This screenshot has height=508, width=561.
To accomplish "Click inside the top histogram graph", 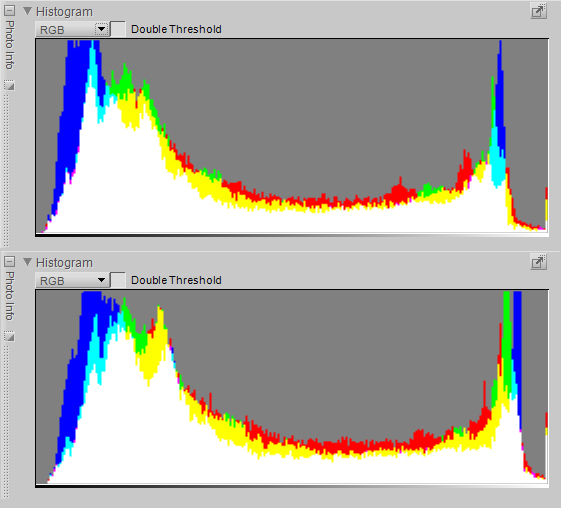I will (x=292, y=136).
